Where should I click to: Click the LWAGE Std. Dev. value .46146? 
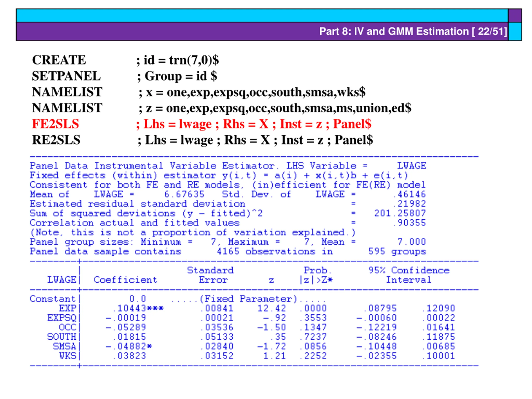point(409,194)
